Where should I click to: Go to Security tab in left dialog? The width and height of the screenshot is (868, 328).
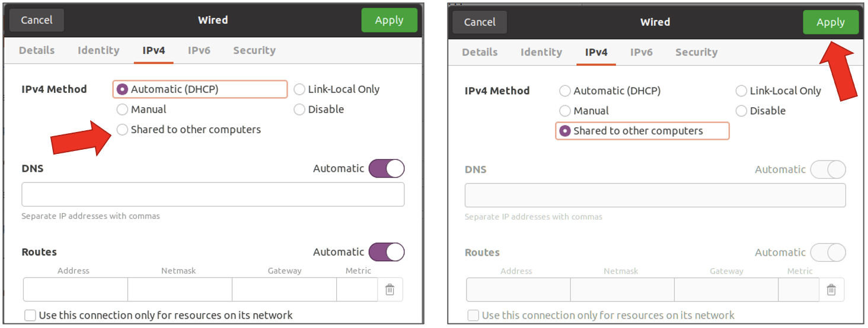pyautogui.click(x=254, y=51)
